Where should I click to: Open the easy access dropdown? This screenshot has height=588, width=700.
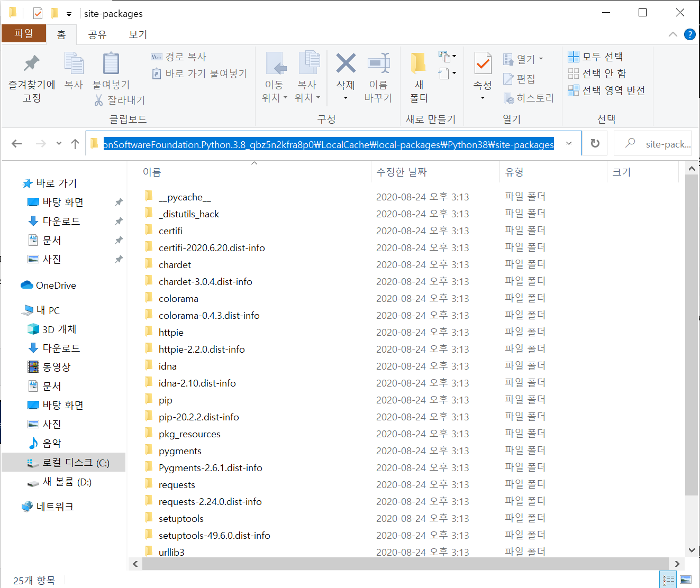[x=447, y=73]
